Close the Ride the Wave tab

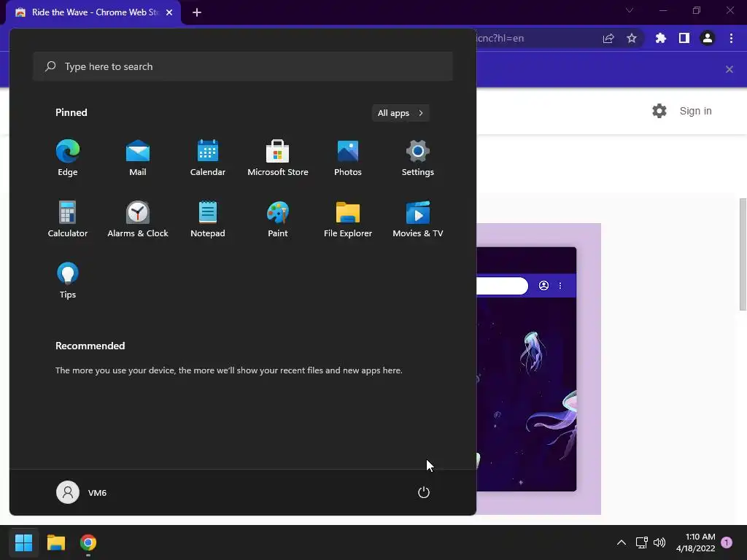click(x=169, y=12)
